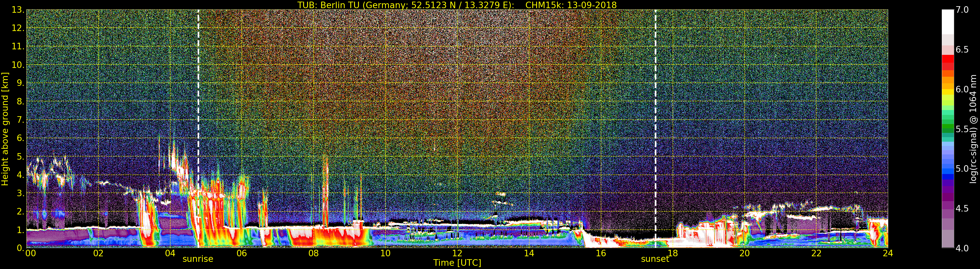Image resolution: width=980 pixels, height=269 pixels.
Task: Click the '12' time tick label
Action: (457, 253)
